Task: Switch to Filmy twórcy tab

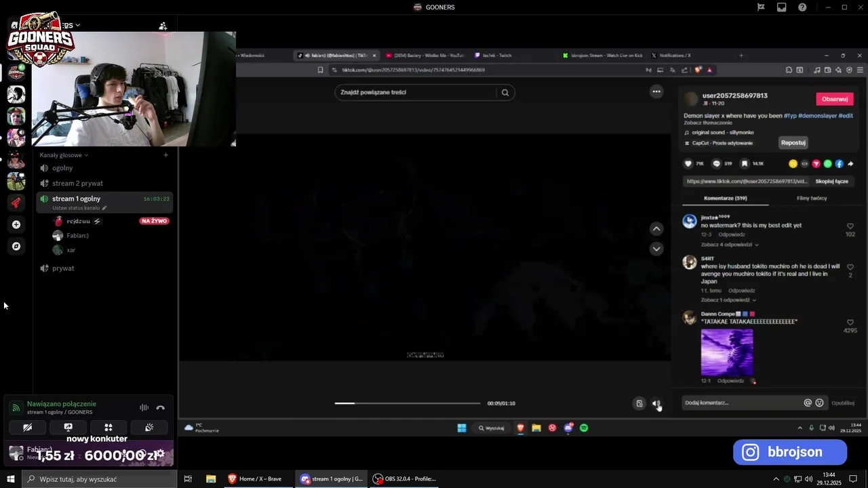Action: tap(812, 198)
